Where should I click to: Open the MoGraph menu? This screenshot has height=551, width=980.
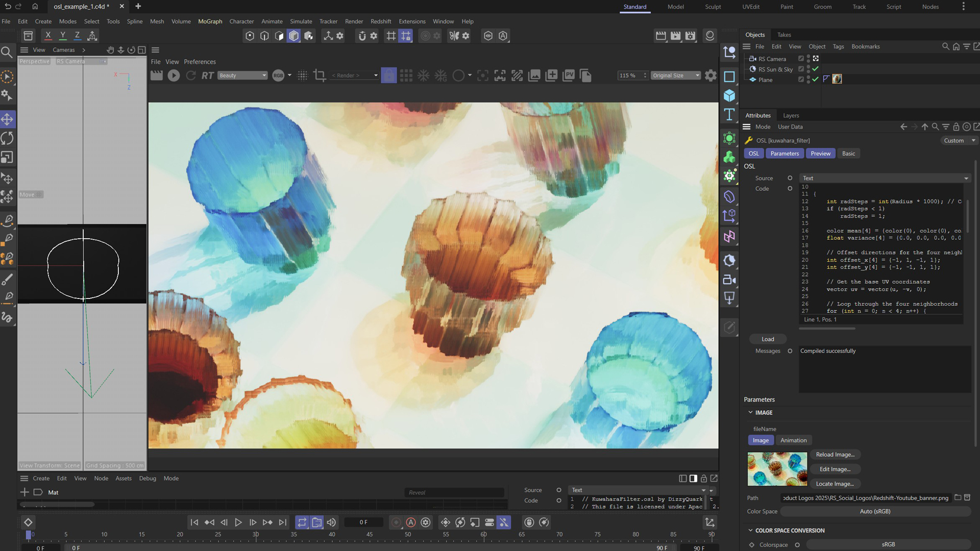point(210,21)
